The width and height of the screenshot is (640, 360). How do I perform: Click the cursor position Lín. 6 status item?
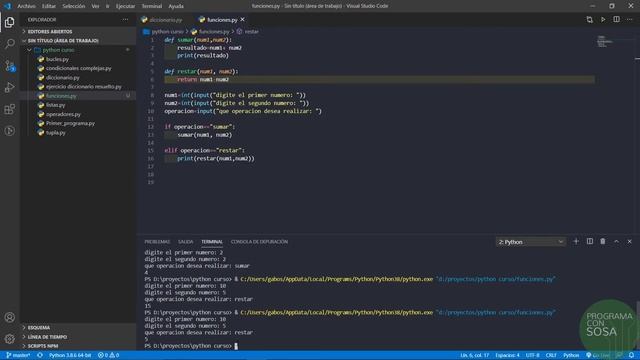click(x=474, y=356)
